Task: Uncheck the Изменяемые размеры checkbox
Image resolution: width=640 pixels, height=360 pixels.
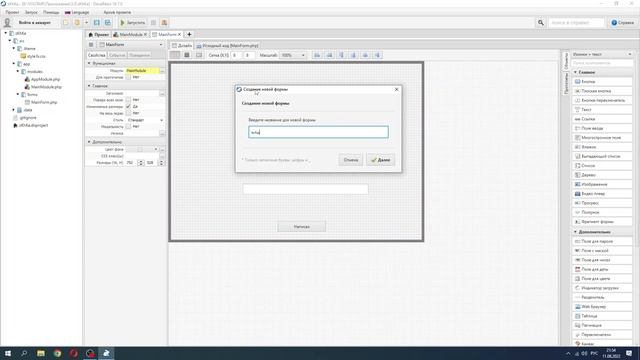Action: [x=128, y=107]
